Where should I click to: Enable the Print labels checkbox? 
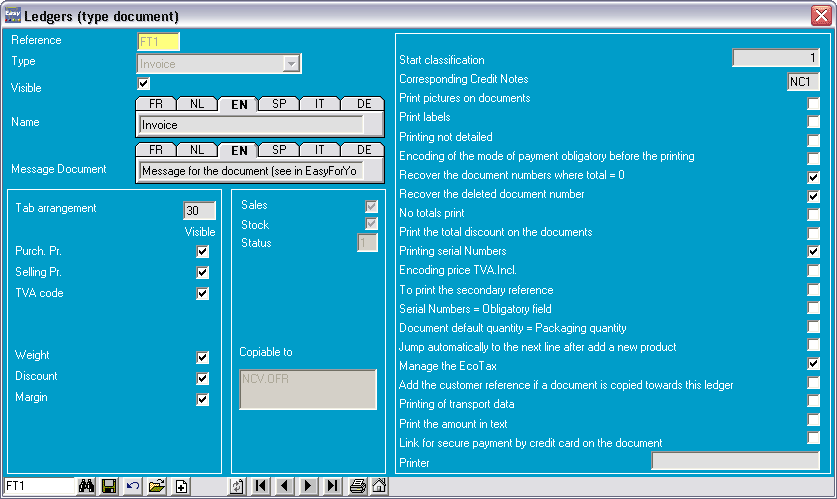click(x=814, y=118)
